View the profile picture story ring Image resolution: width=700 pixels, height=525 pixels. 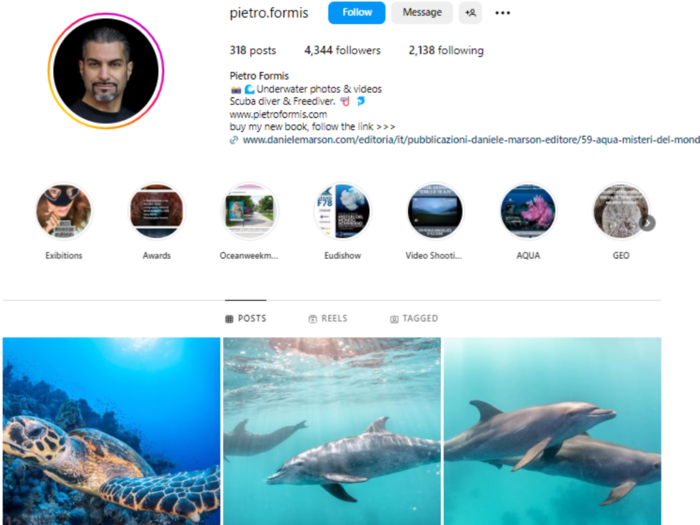click(x=106, y=71)
